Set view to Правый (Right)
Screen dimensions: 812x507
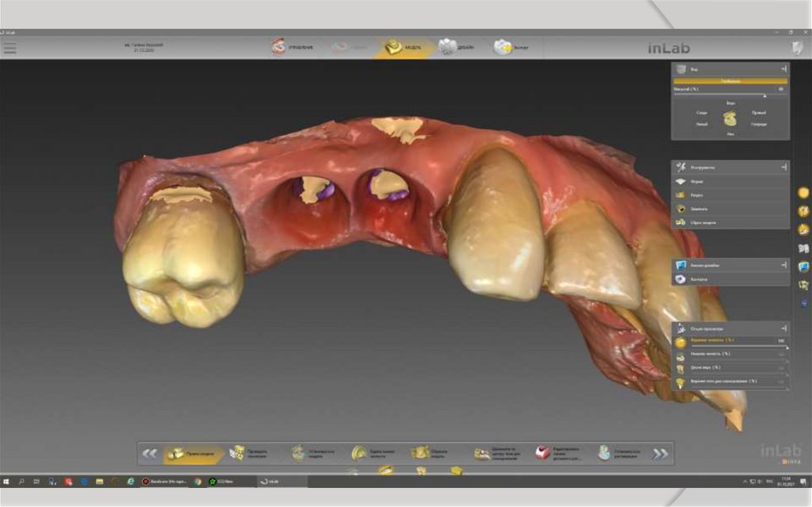click(x=759, y=113)
